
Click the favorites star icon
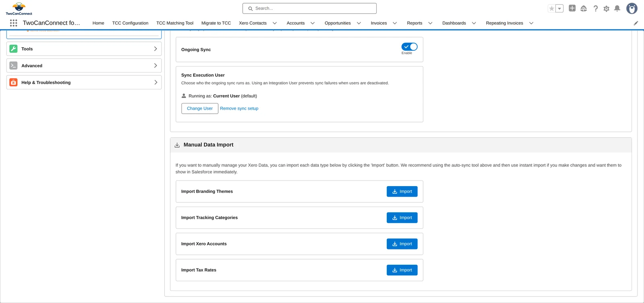[552, 8]
